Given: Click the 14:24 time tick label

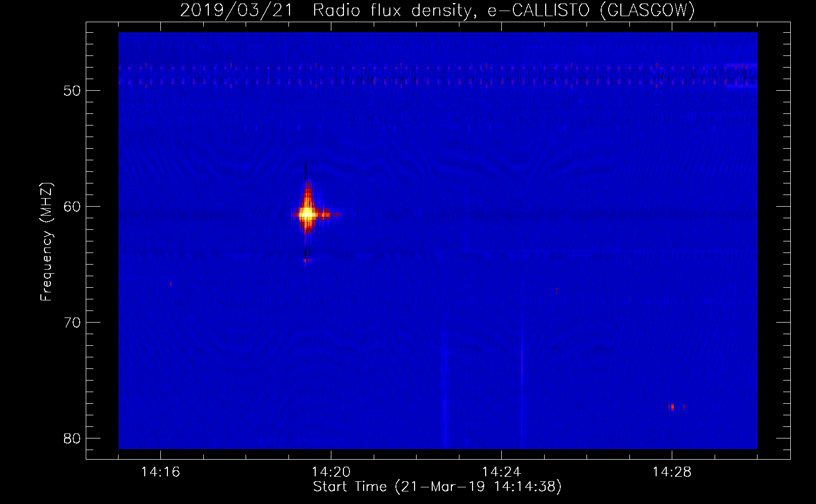Looking at the screenshot, I should pos(501,472).
